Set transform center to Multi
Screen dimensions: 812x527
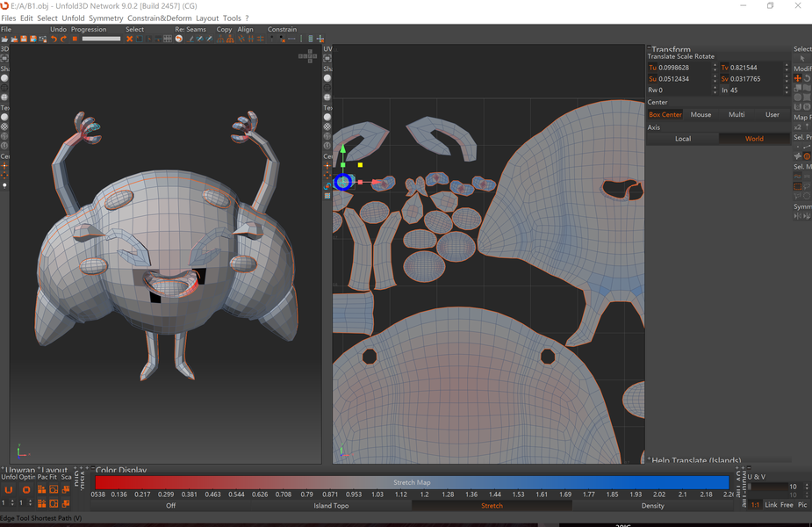[737, 114]
